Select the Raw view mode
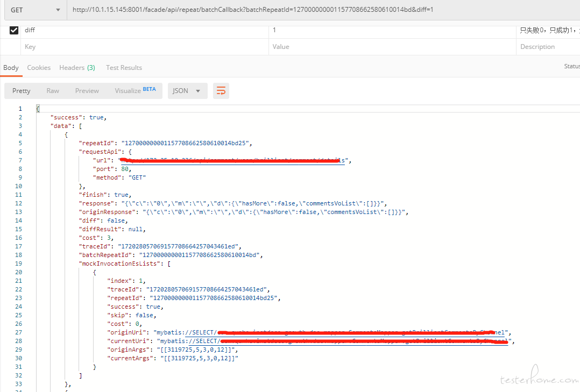This screenshot has width=580, height=392. [x=53, y=91]
